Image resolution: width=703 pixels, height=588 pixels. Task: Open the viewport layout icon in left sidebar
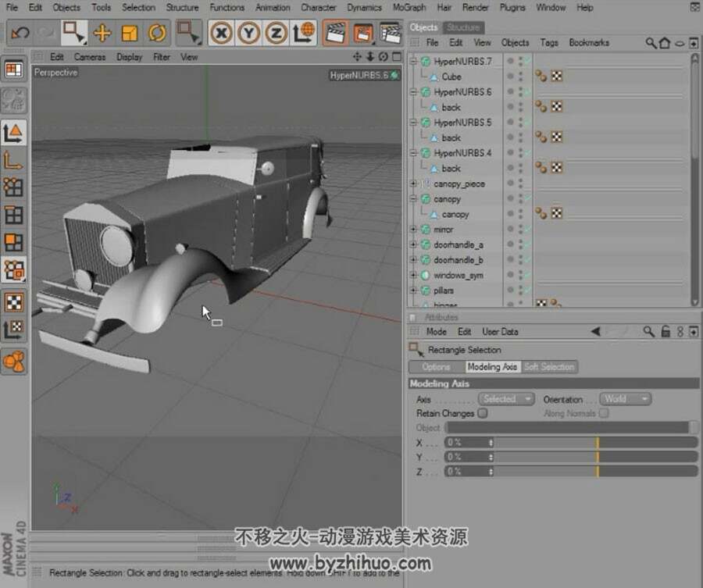click(14, 69)
